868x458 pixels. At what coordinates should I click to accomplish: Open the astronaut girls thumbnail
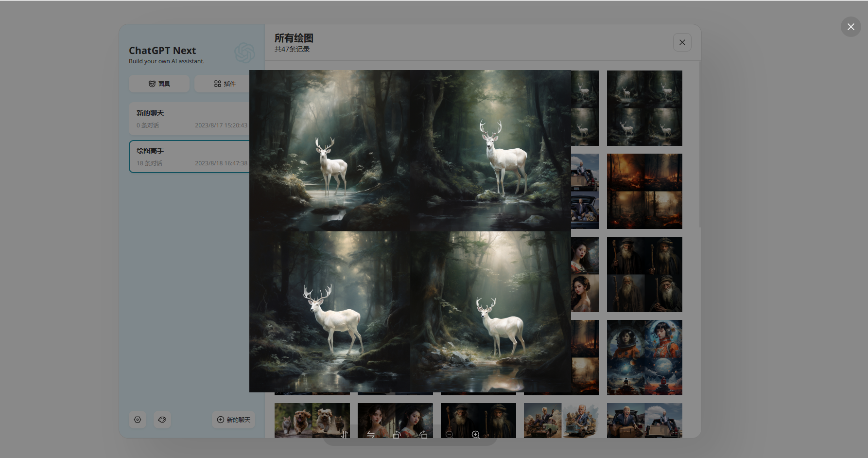(x=644, y=357)
